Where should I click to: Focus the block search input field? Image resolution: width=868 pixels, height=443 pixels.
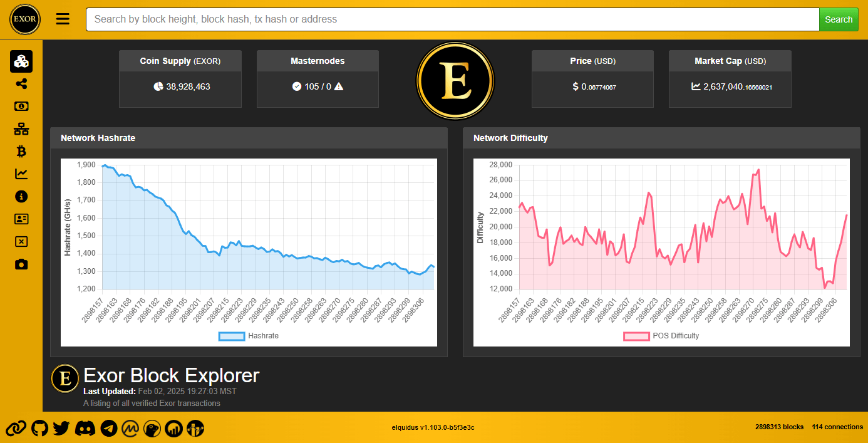click(x=452, y=19)
